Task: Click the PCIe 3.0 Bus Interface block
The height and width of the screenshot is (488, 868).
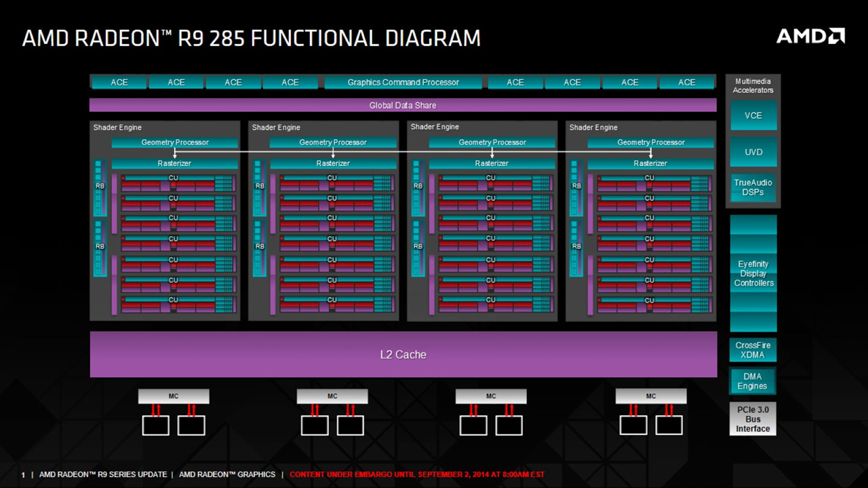Action: pos(753,420)
